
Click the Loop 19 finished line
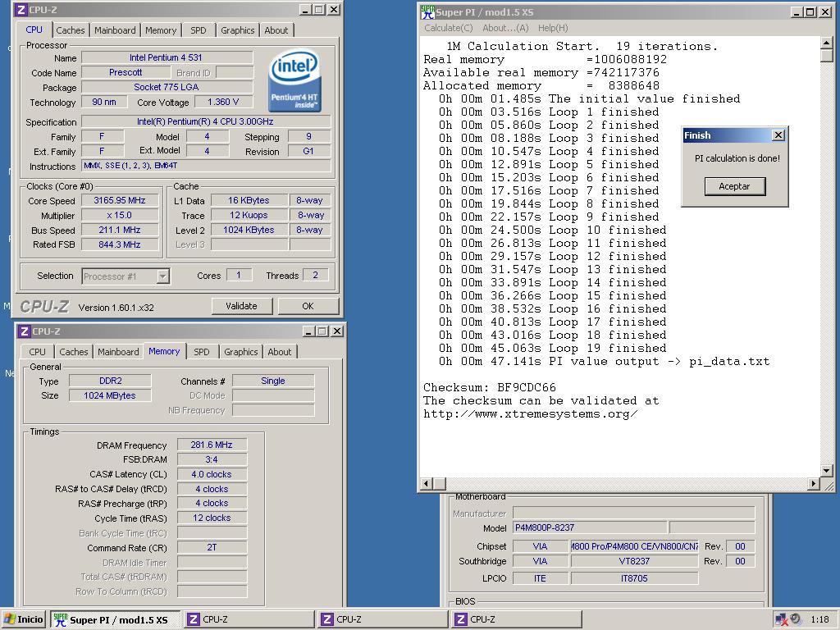point(553,348)
